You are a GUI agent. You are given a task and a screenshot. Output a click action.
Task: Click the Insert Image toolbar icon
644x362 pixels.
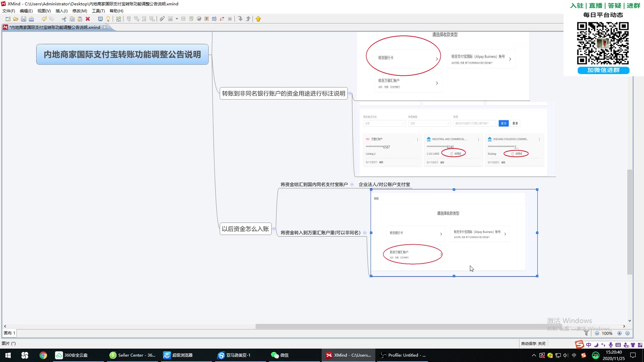click(170, 19)
